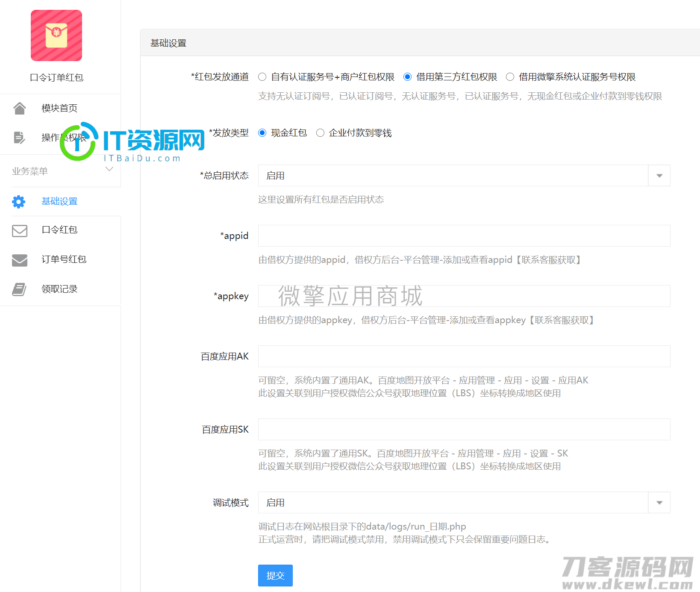
Task: Click the house icon for 模块首页
Action: pyautogui.click(x=20, y=108)
